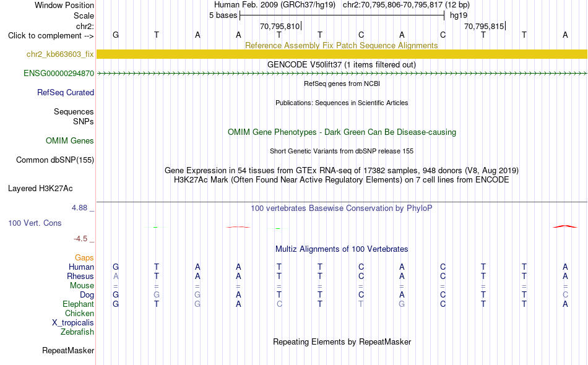The width and height of the screenshot is (588, 365).
Task: Click OMIM Gene Phenotypes track title
Action: point(342,132)
